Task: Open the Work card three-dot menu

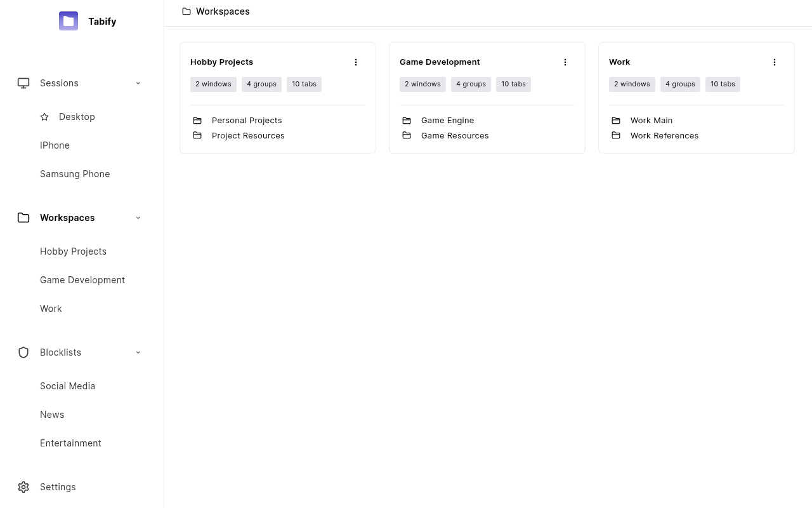Action: (x=775, y=62)
